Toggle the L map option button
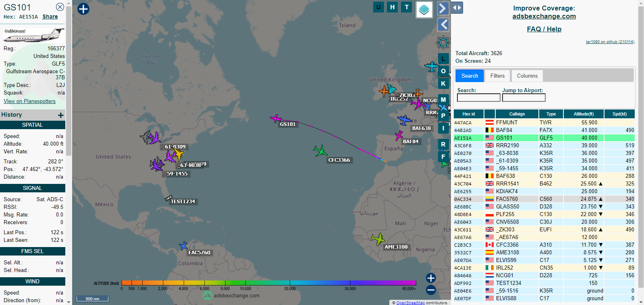This screenshot has height=305, width=644. click(x=443, y=59)
